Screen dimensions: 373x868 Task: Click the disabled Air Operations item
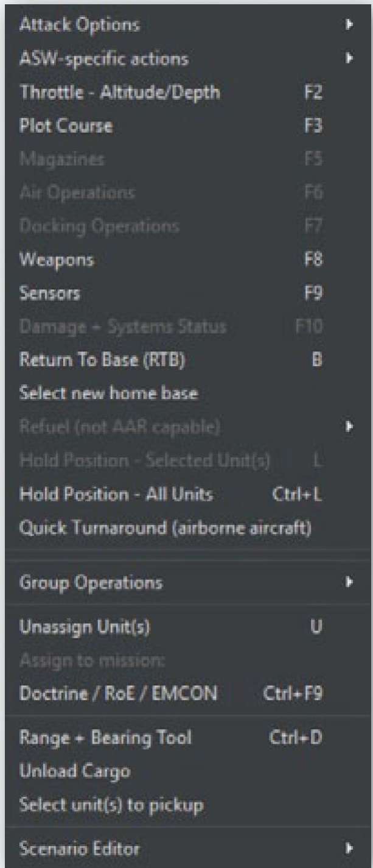coord(77,193)
